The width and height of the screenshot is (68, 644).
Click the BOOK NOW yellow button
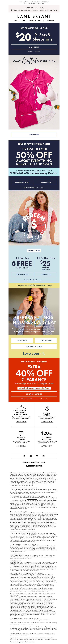click(22, 340)
